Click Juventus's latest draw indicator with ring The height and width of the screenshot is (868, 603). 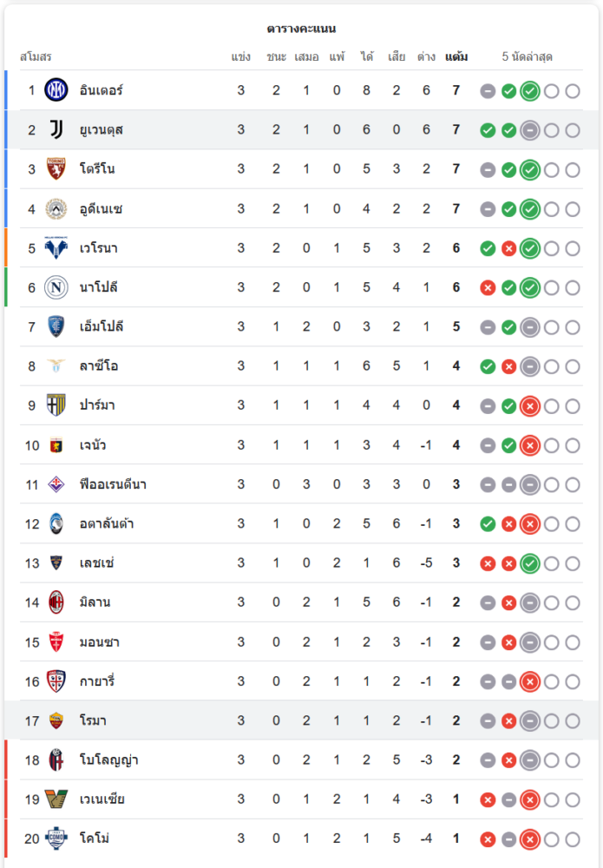530,130
